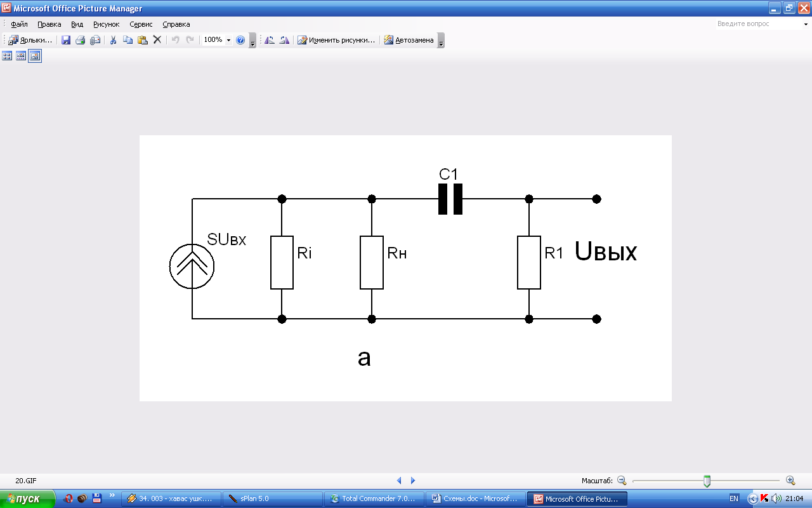812x508 pixels.
Task: Click the zoom in magnifier icon
Action: (790, 481)
